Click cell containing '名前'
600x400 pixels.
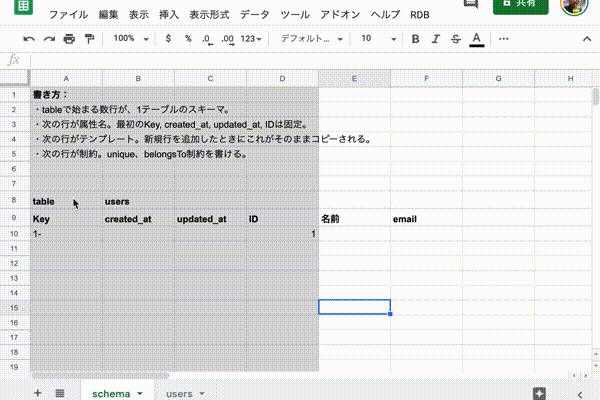[354, 219]
